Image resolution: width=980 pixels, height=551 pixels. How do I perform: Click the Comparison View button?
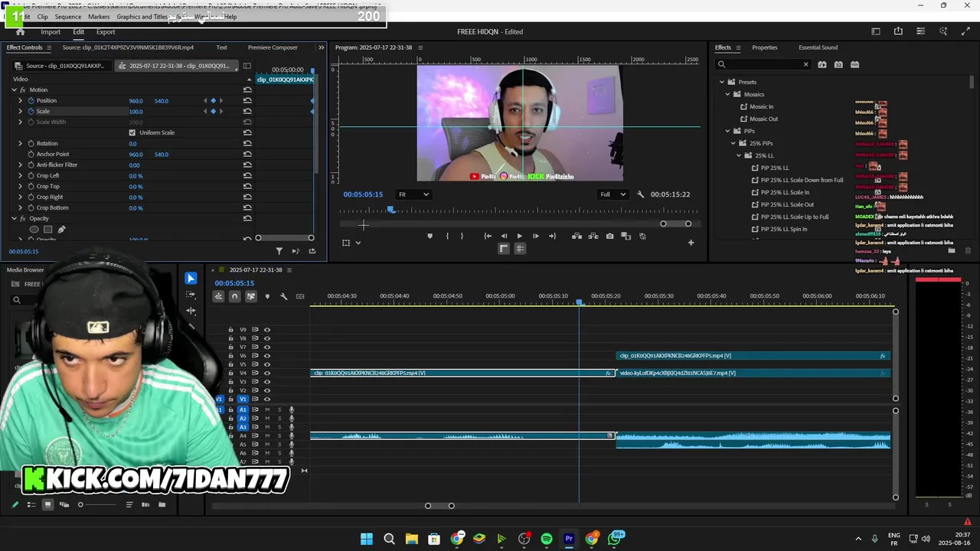[x=626, y=236]
